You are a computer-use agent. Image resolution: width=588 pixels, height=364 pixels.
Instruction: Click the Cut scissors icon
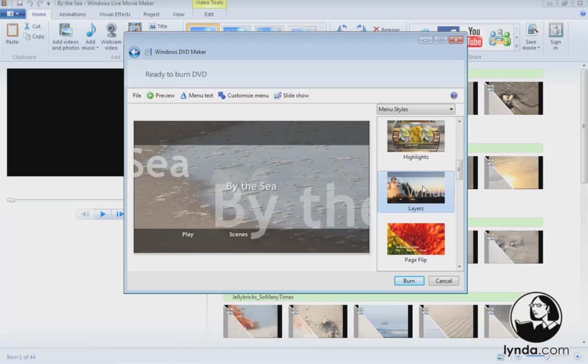click(27, 26)
